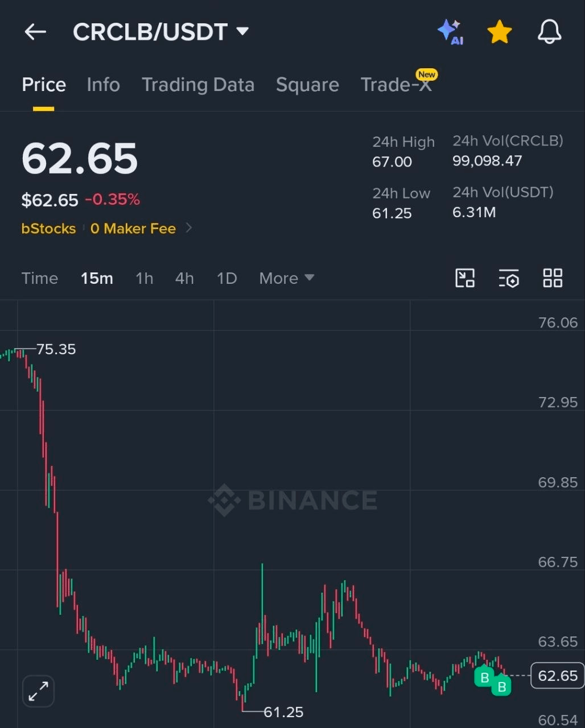This screenshot has width=585, height=728.
Task: Tap the bStocks label link
Action: pyautogui.click(x=48, y=229)
